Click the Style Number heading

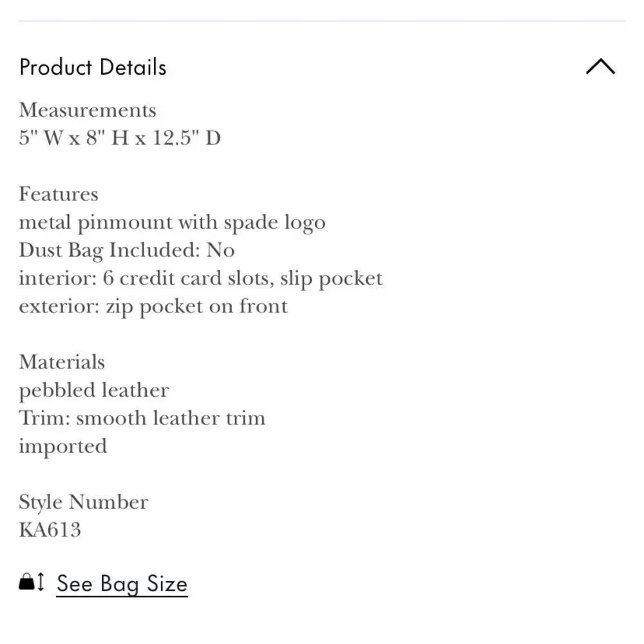pos(83,502)
